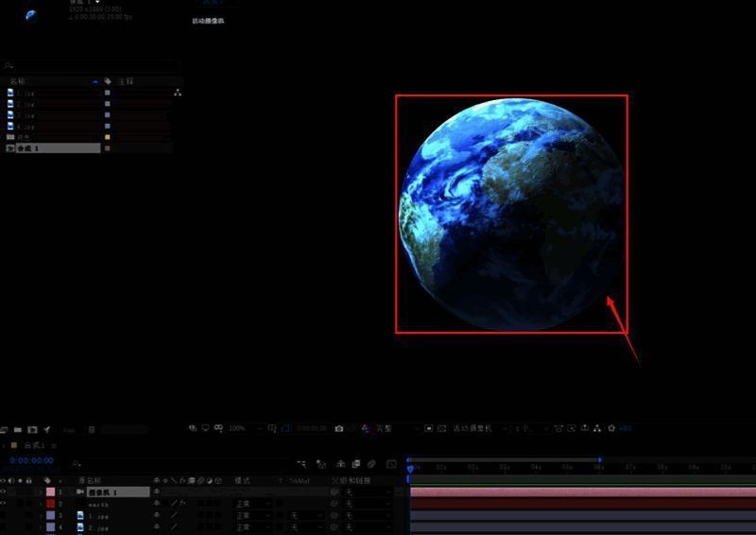Toggle visibility eye of the camera layer
The height and width of the screenshot is (535, 756).
tap(5, 492)
